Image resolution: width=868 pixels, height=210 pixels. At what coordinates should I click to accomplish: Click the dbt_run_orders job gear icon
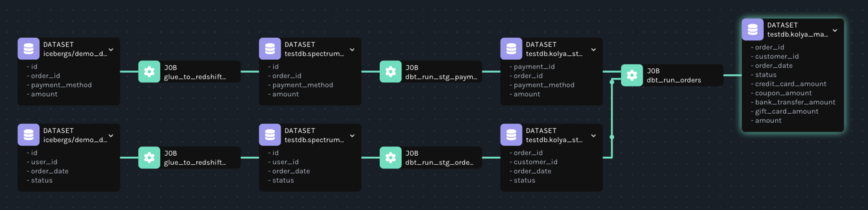[x=632, y=75]
